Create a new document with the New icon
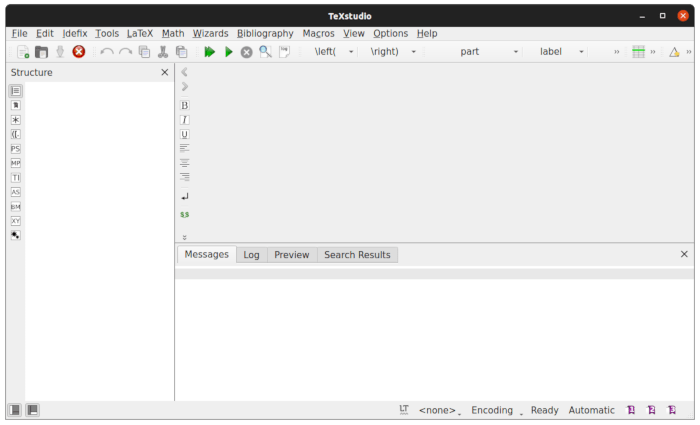700x425 pixels. [x=23, y=52]
